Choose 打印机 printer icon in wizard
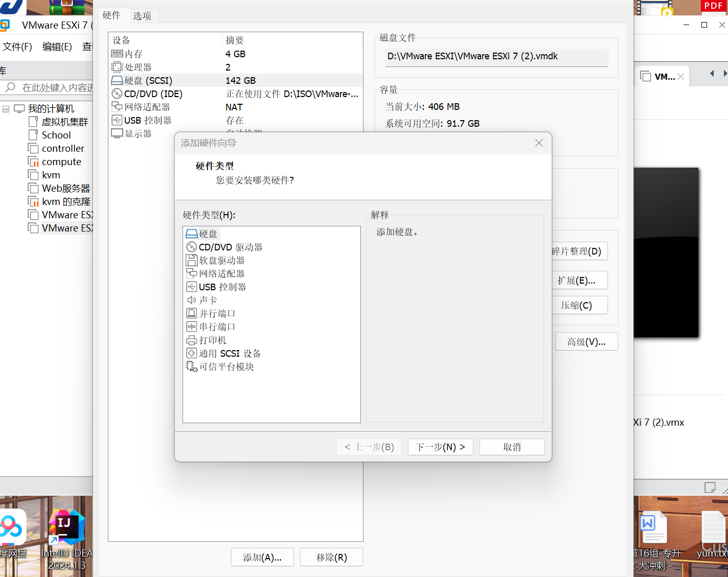This screenshot has height=577, width=728. click(192, 340)
